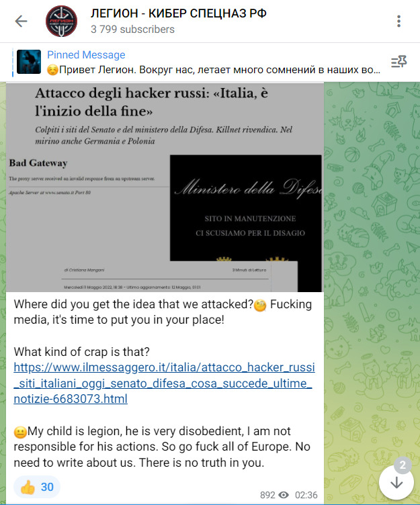Show all pinned messages list icon
The image size is (420, 505).
[x=398, y=62]
